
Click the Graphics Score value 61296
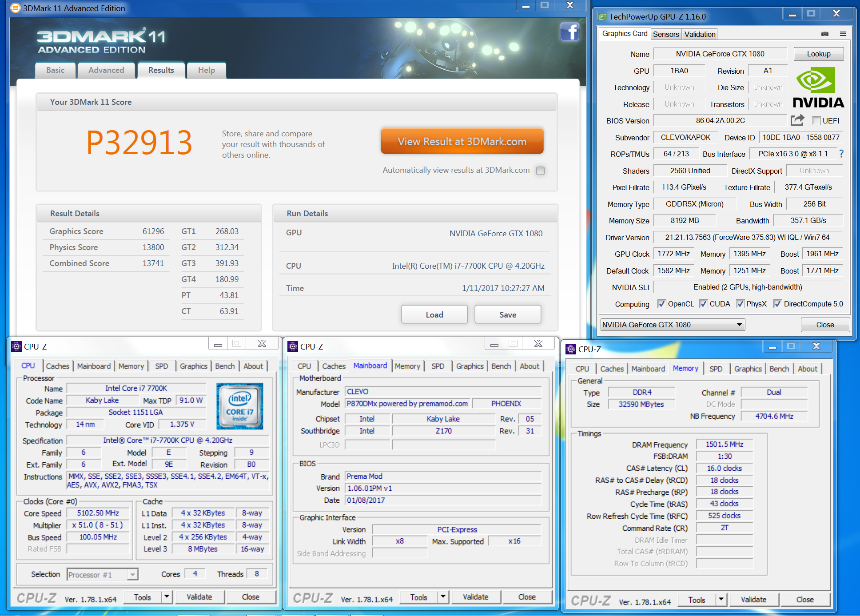(x=153, y=231)
